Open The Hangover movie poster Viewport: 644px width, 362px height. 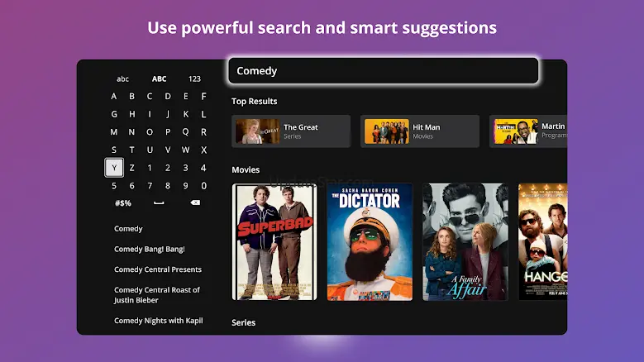click(x=542, y=241)
